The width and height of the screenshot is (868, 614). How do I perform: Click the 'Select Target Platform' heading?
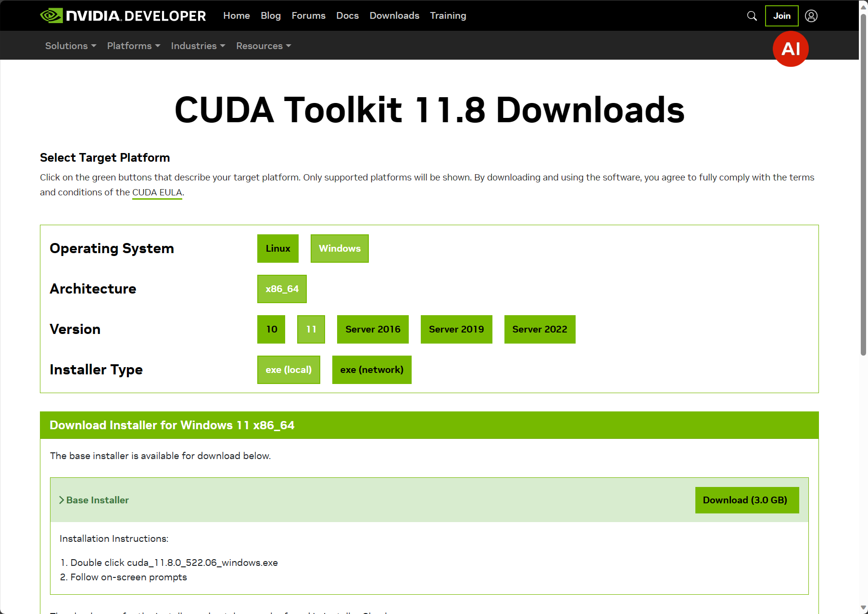point(105,157)
